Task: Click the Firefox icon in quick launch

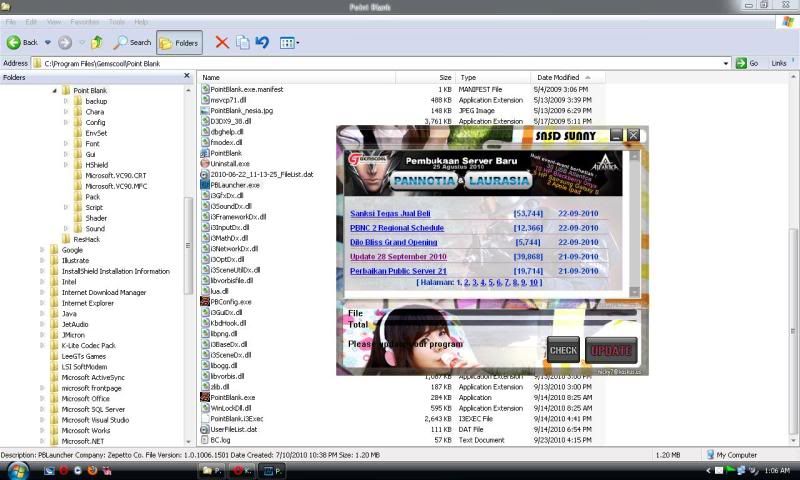Action: point(92,470)
